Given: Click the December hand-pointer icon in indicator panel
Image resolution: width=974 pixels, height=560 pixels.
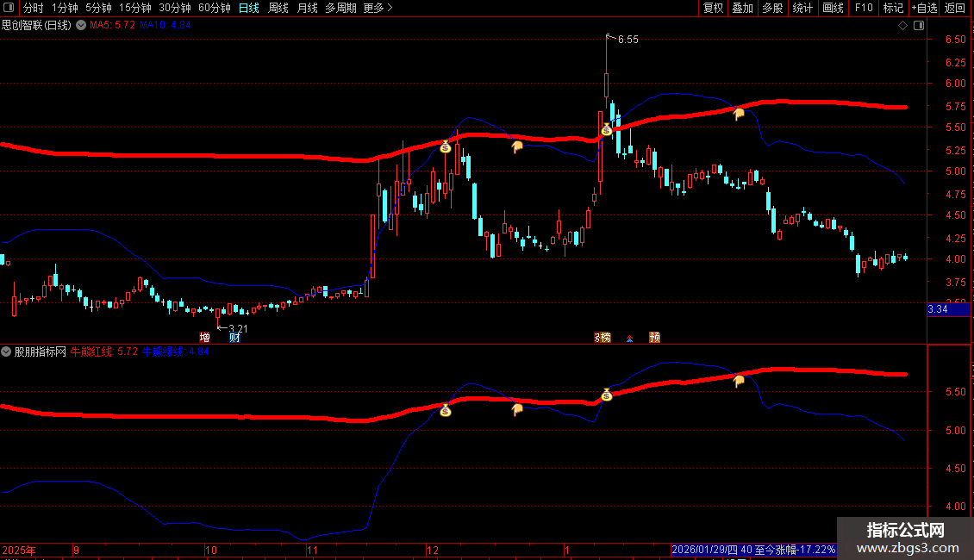Looking at the screenshot, I should 517,409.
